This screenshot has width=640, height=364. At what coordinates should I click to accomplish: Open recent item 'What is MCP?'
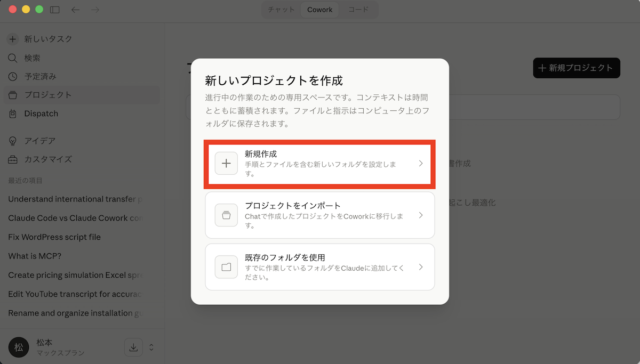pos(35,256)
